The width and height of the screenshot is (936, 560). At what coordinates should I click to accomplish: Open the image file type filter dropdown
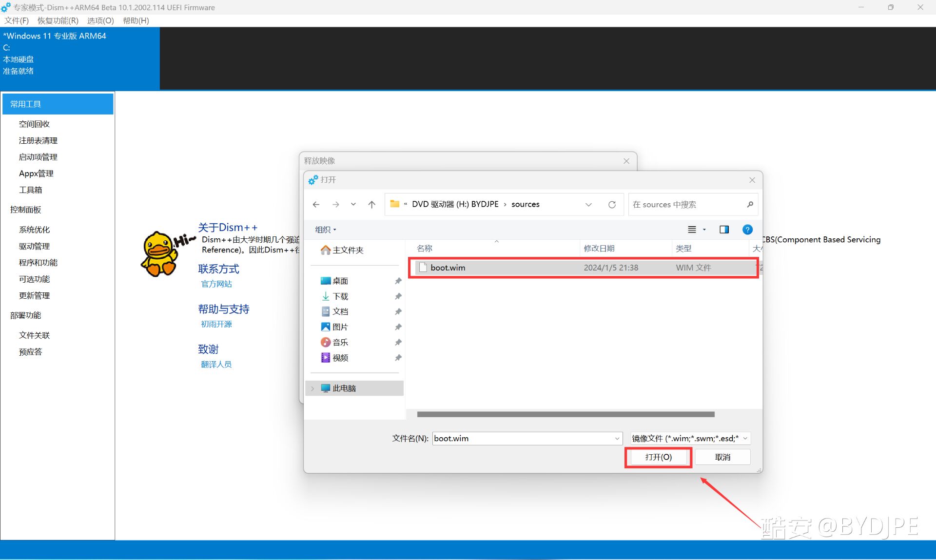tap(690, 438)
